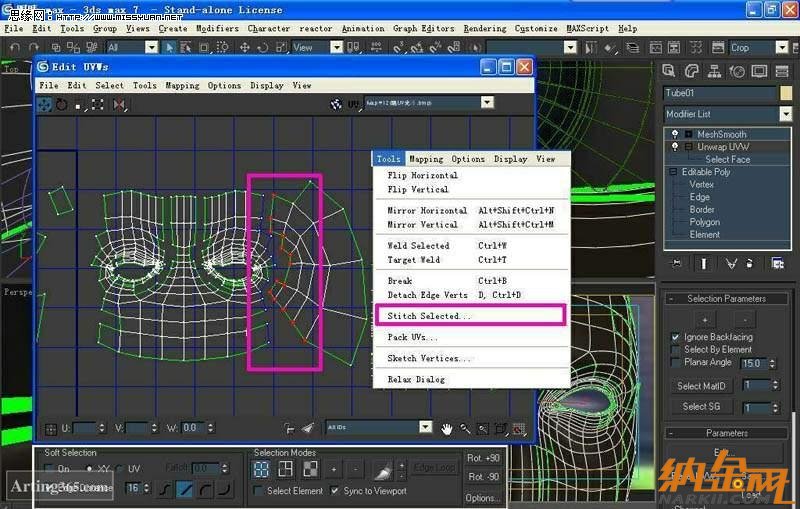Collapse the Editable Poly tree
The height and width of the screenshot is (509, 800).
coord(673,172)
